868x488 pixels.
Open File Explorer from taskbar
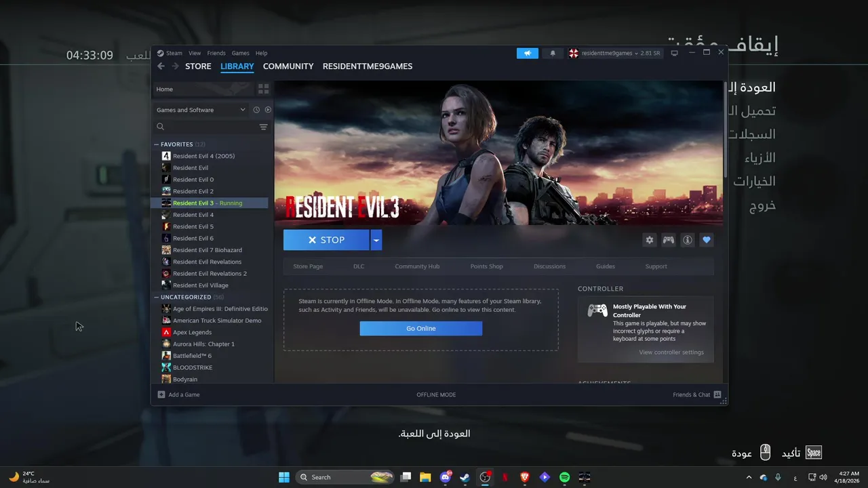click(425, 477)
